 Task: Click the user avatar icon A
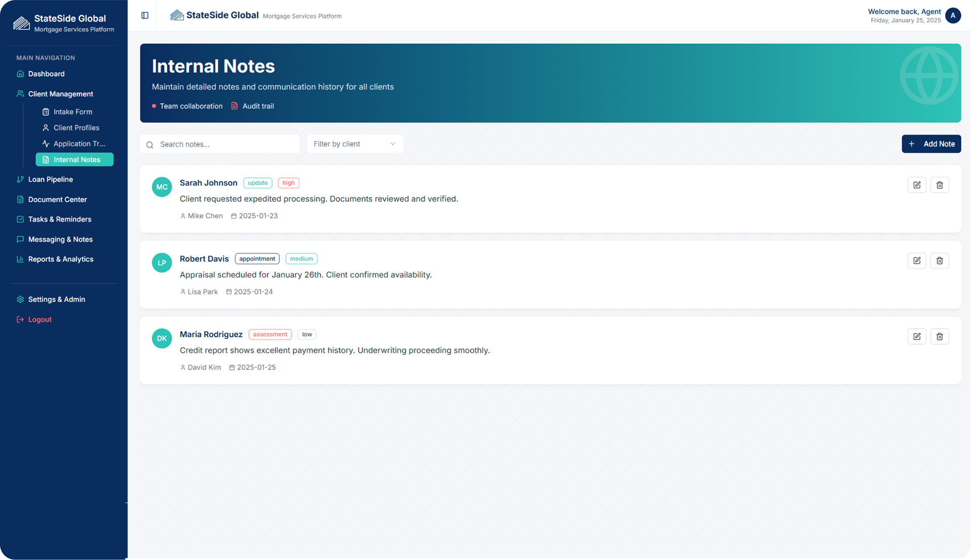(953, 16)
